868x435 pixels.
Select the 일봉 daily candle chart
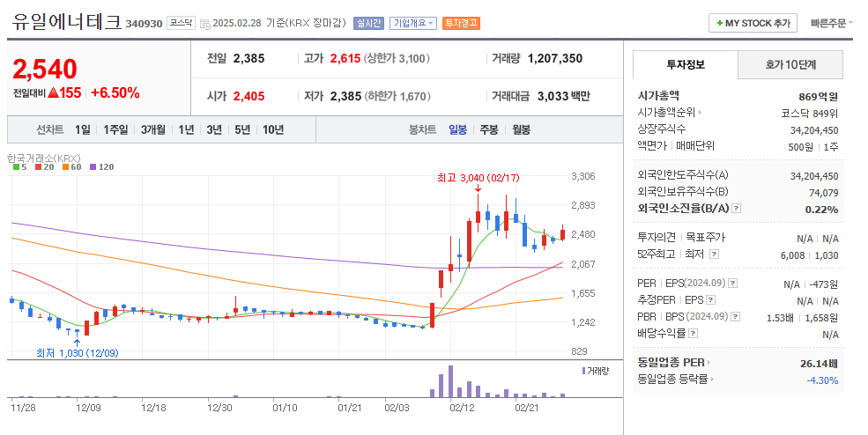(x=458, y=129)
